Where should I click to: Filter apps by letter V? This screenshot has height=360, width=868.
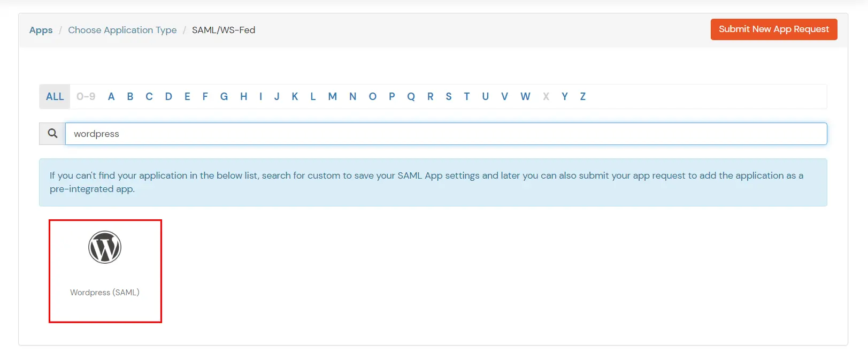504,97
